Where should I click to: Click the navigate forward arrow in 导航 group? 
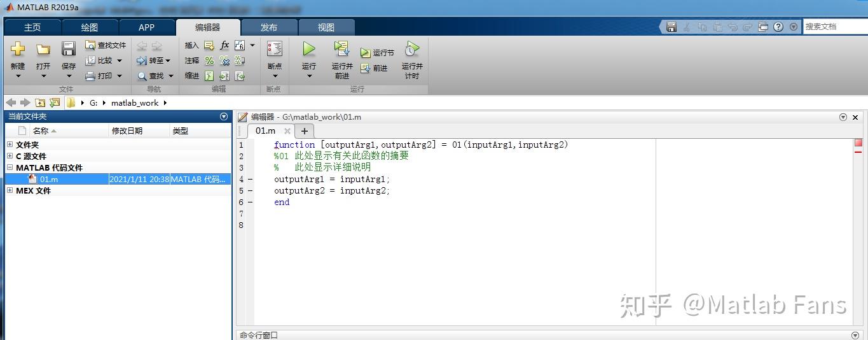[x=156, y=45]
